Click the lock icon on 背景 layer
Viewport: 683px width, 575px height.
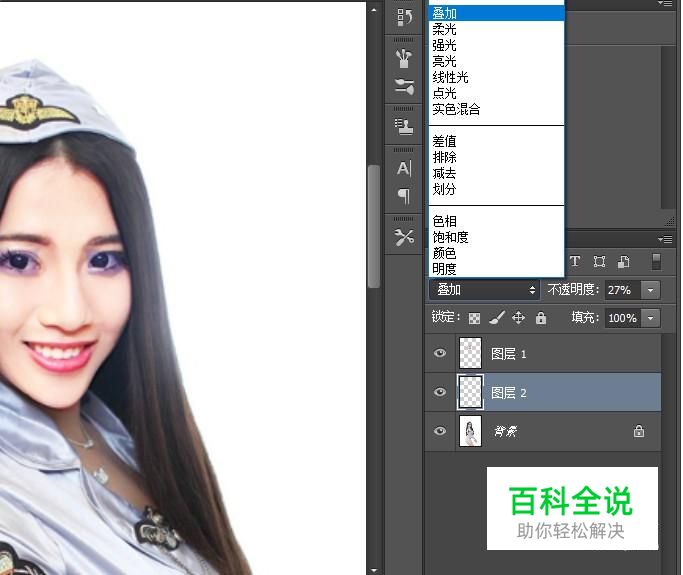point(639,431)
